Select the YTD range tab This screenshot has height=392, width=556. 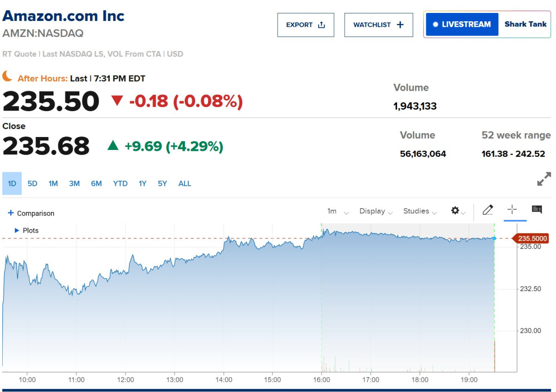point(120,184)
